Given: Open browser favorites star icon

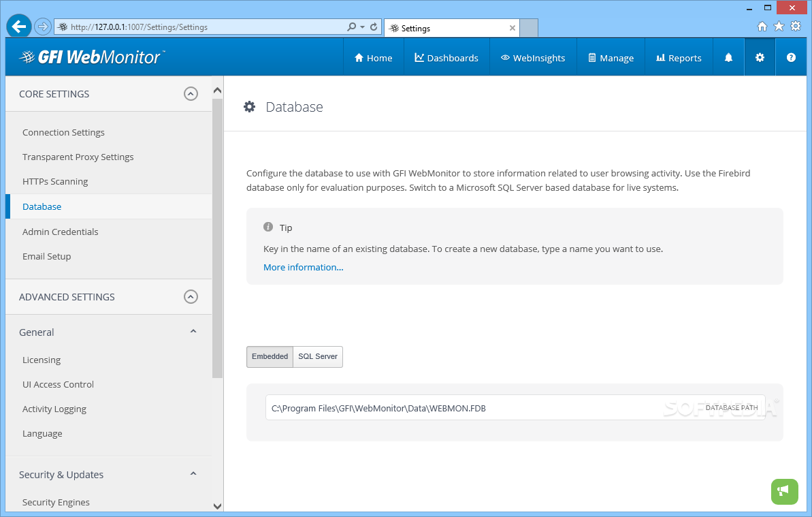Looking at the screenshot, I should tap(779, 27).
